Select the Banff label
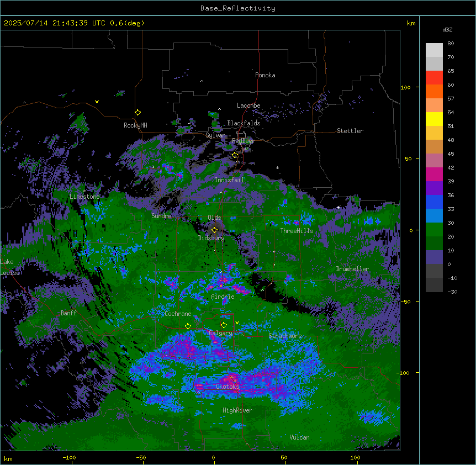 click(68, 313)
